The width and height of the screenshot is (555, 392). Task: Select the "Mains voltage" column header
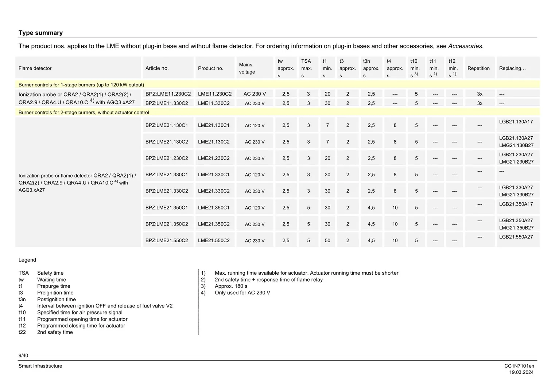click(247, 68)
